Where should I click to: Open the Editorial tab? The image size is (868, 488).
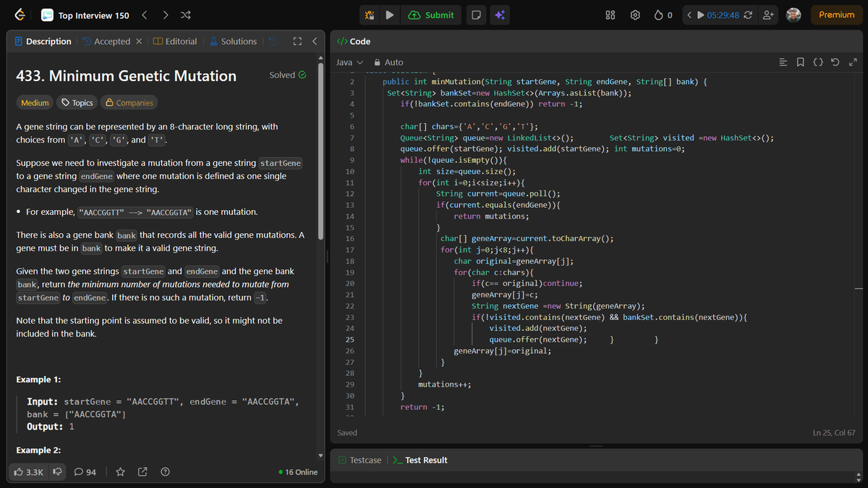coord(175,41)
